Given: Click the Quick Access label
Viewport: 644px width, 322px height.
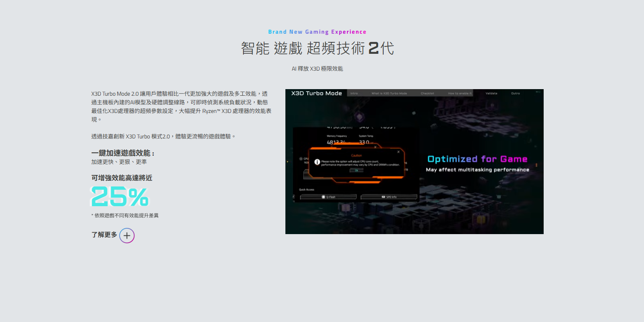Looking at the screenshot, I should pos(307,190).
